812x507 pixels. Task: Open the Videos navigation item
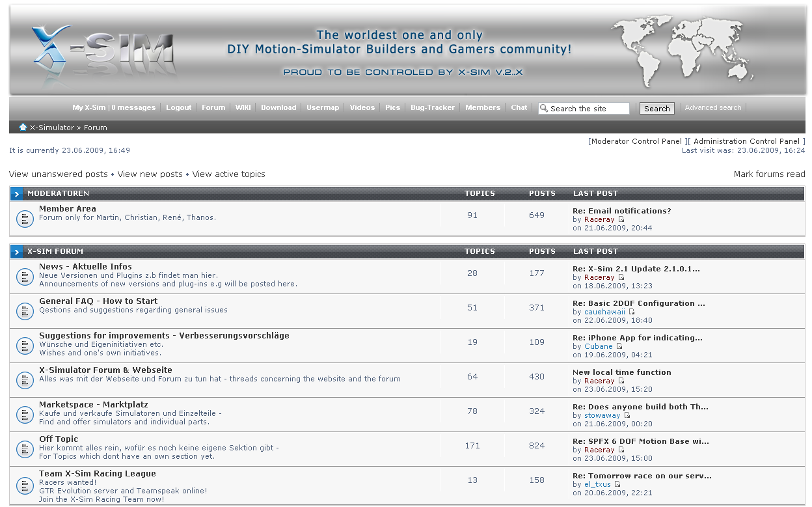pos(362,107)
